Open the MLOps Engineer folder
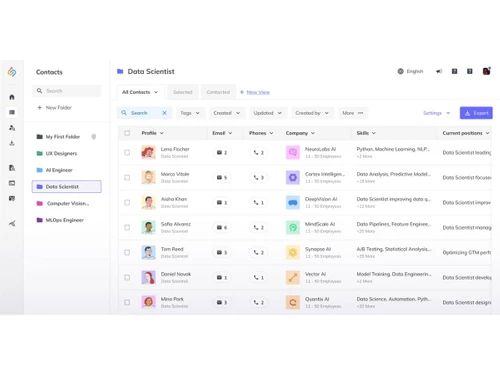 click(67, 220)
